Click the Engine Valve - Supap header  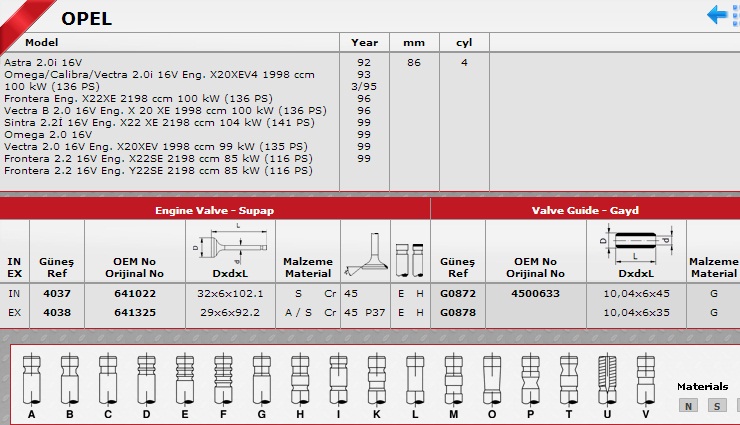tap(214, 211)
